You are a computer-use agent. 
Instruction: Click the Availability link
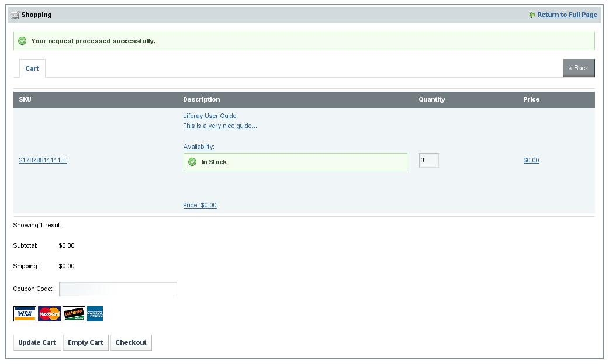point(199,147)
